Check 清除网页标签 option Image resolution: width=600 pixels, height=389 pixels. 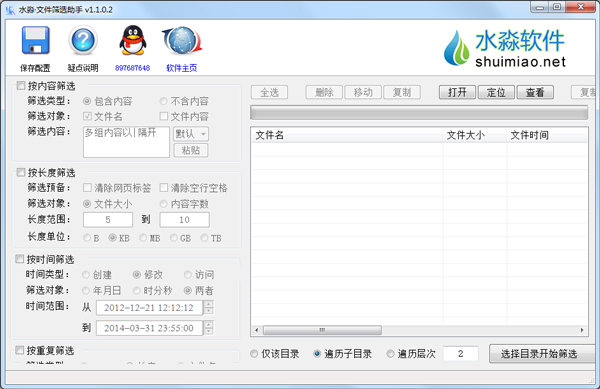click(87, 187)
